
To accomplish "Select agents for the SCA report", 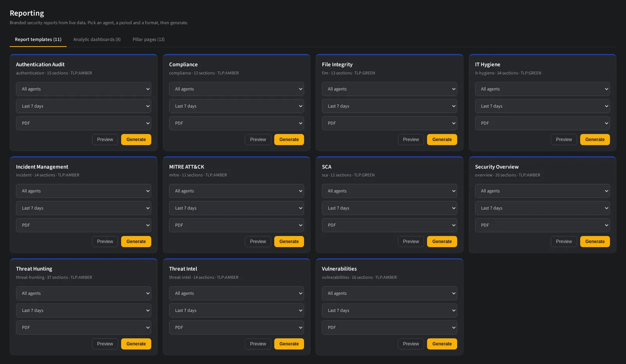I will coord(390,191).
